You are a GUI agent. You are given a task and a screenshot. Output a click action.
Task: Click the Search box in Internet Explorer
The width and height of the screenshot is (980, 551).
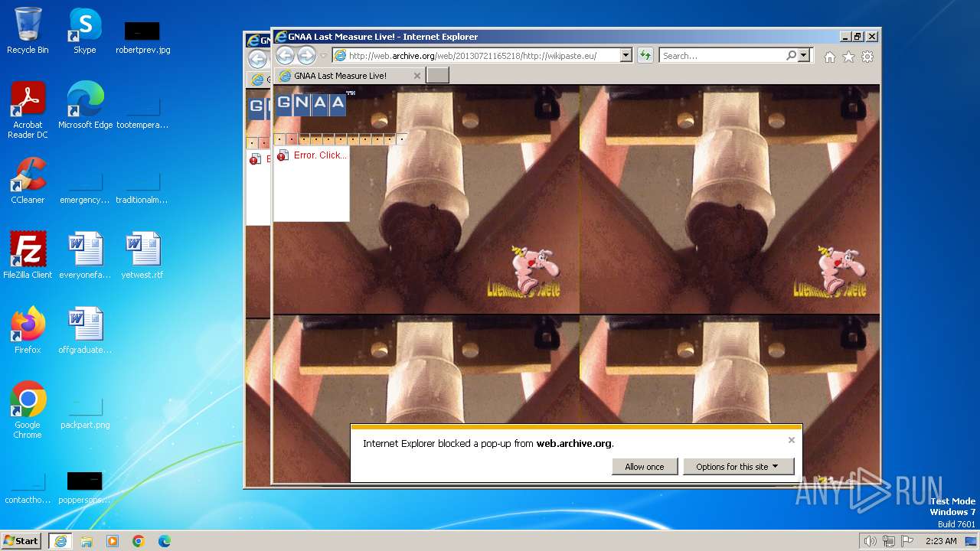722,56
